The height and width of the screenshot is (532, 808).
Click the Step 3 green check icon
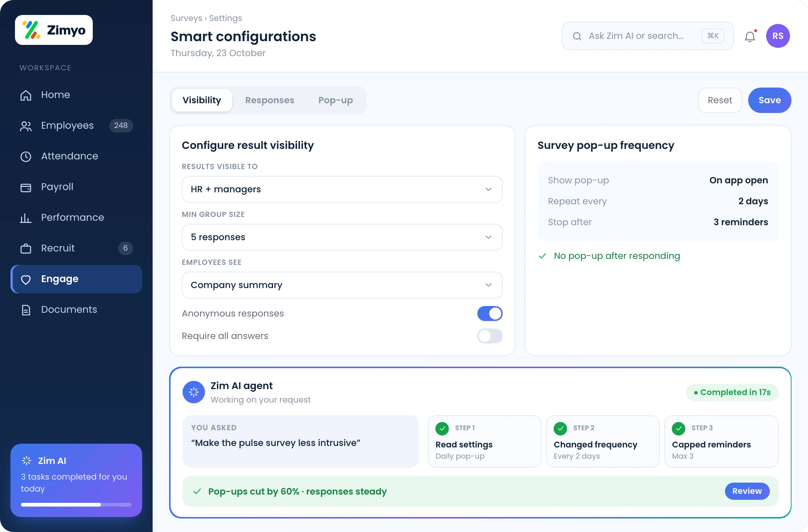coord(679,428)
